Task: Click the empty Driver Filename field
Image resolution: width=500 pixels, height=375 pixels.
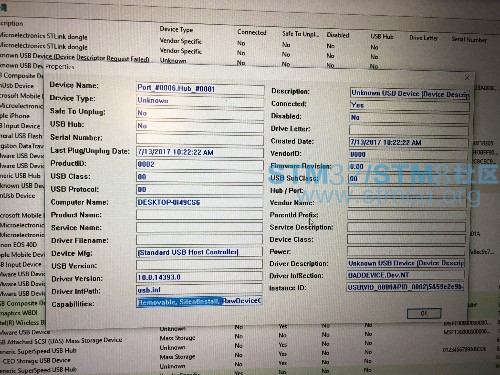Action: 200,240
